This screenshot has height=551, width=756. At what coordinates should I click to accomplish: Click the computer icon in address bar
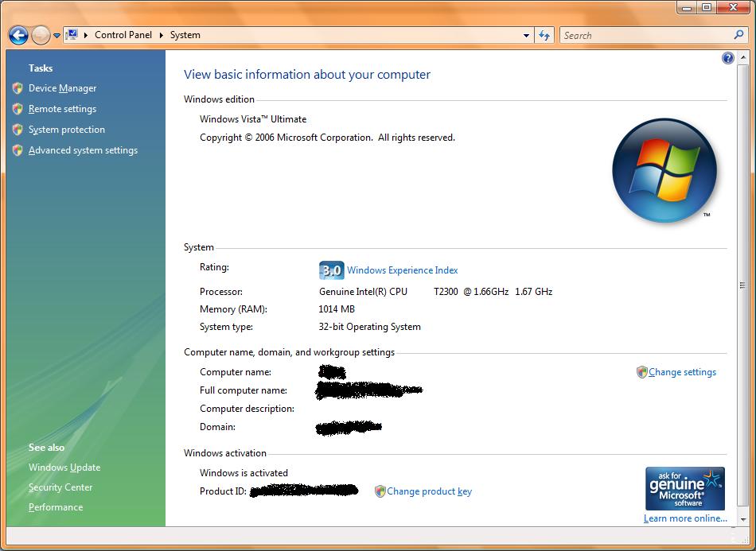click(72, 35)
